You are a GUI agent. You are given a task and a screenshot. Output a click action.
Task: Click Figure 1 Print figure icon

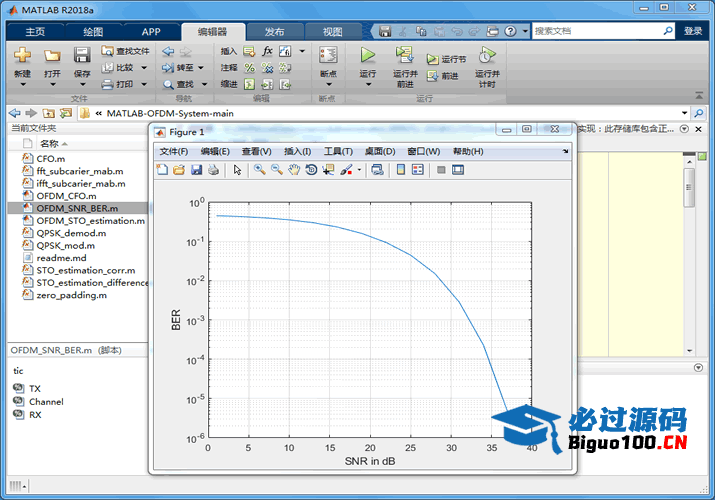213,170
